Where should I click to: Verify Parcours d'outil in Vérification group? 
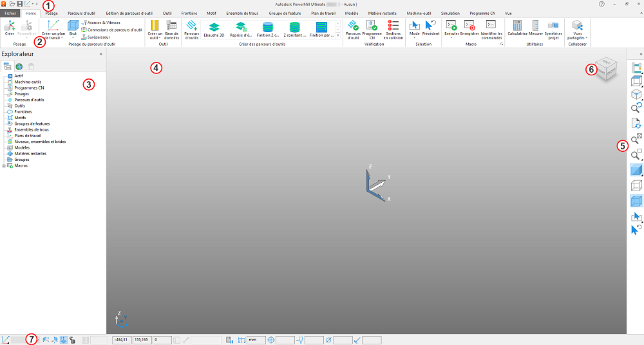(353, 30)
